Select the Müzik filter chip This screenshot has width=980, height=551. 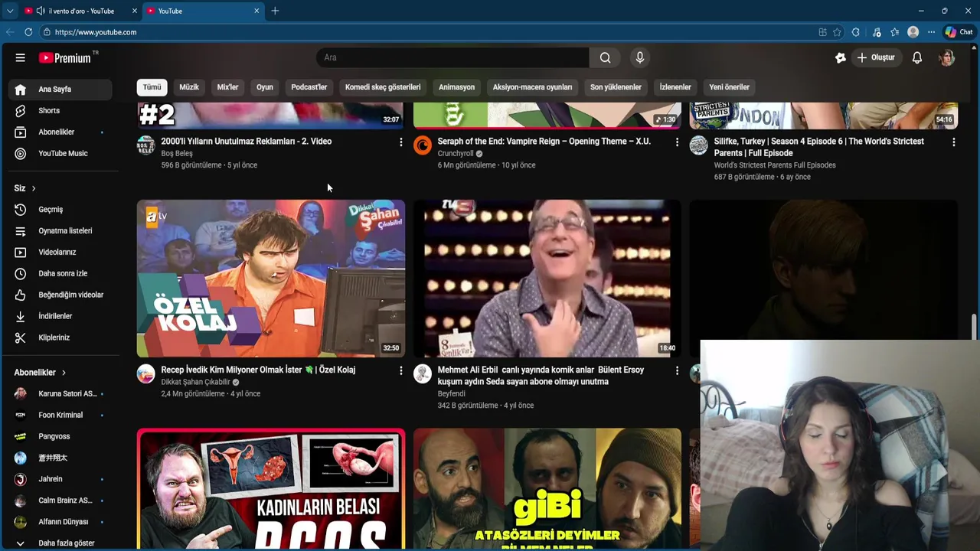pyautogui.click(x=189, y=87)
